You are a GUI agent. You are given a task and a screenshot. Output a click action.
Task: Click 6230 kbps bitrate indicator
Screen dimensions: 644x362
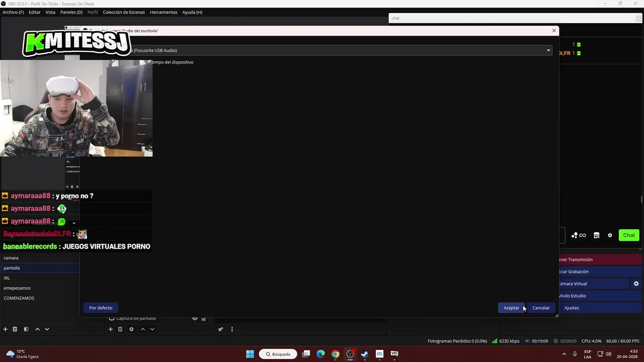point(506,341)
